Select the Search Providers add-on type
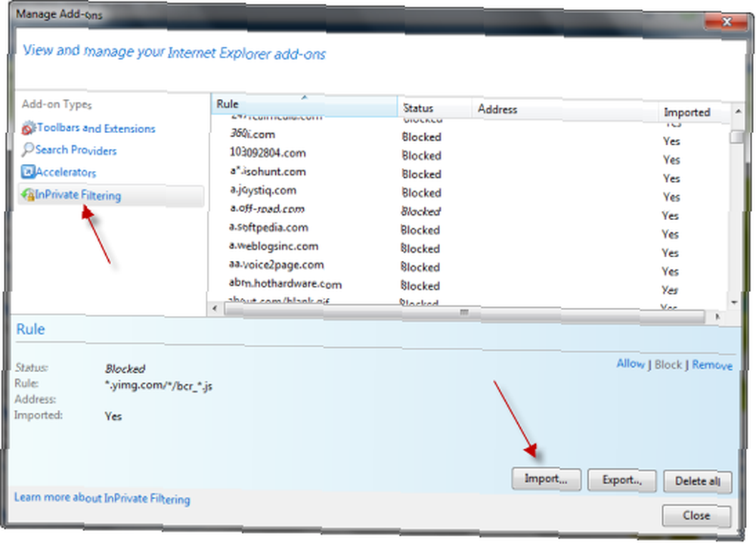The image size is (756, 543). point(69,150)
